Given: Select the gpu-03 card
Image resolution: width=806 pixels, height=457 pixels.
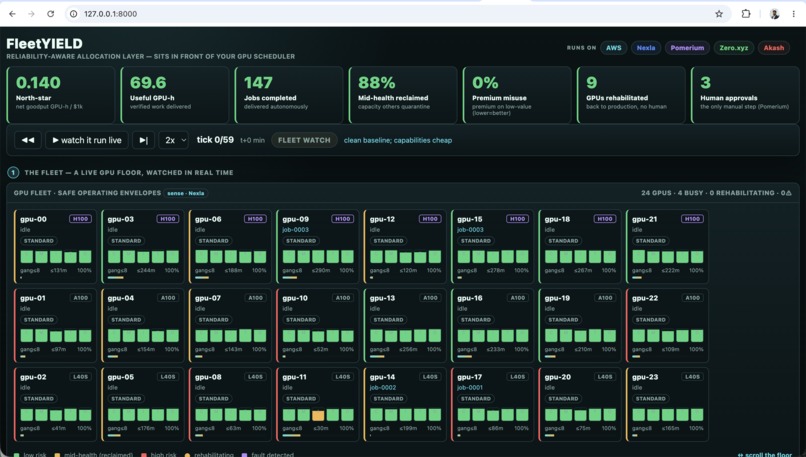Looking at the screenshot, I should point(143,246).
